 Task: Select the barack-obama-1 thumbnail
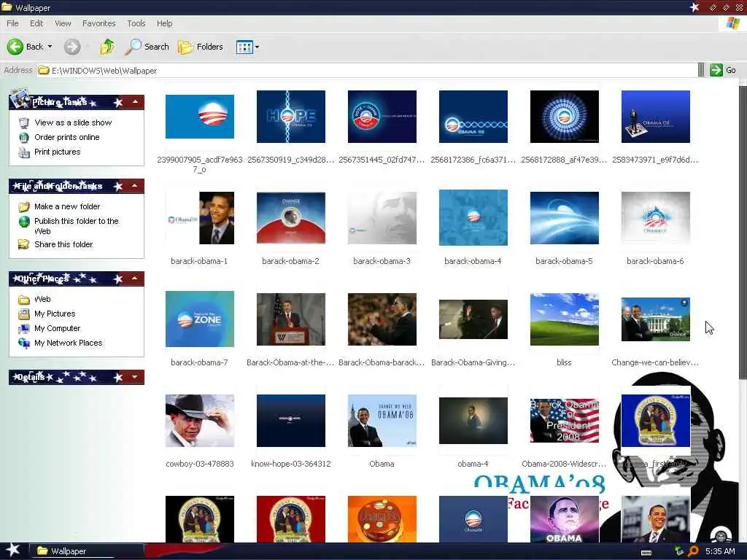pos(200,218)
